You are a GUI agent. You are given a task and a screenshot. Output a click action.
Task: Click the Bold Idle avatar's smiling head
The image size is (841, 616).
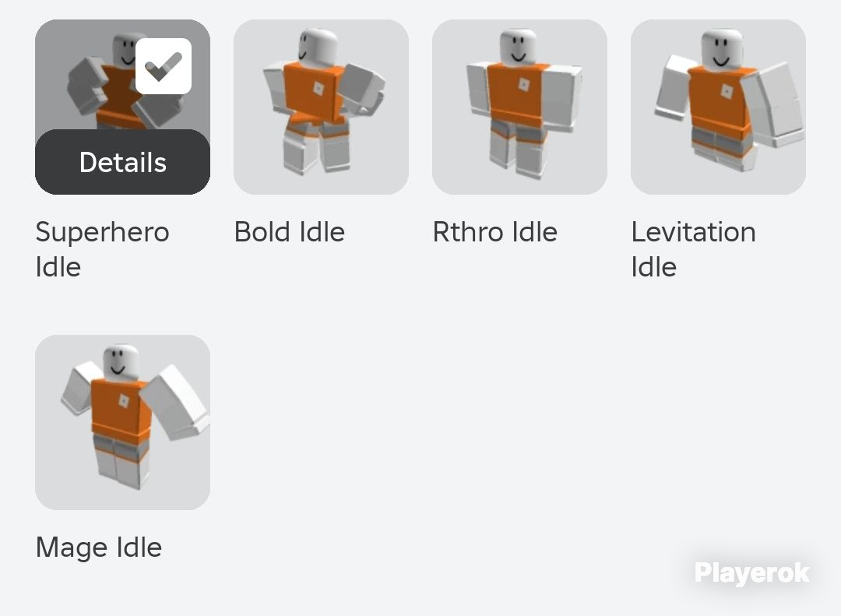click(318, 48)
